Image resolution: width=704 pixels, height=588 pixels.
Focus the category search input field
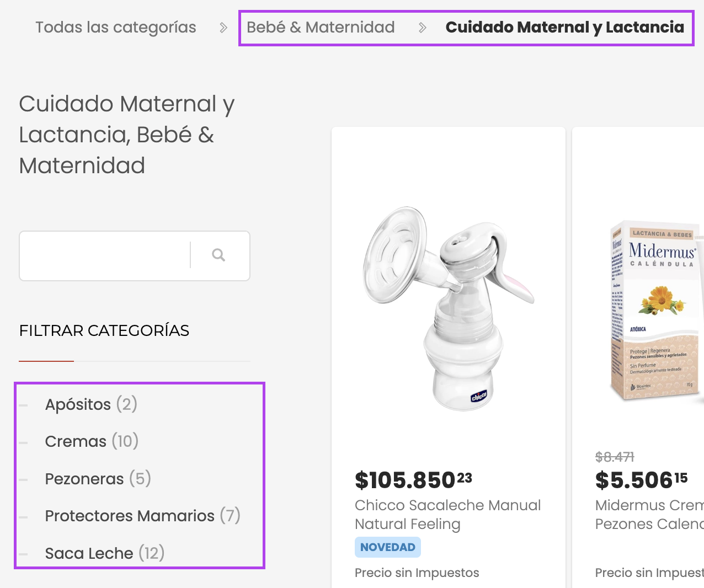105,255
